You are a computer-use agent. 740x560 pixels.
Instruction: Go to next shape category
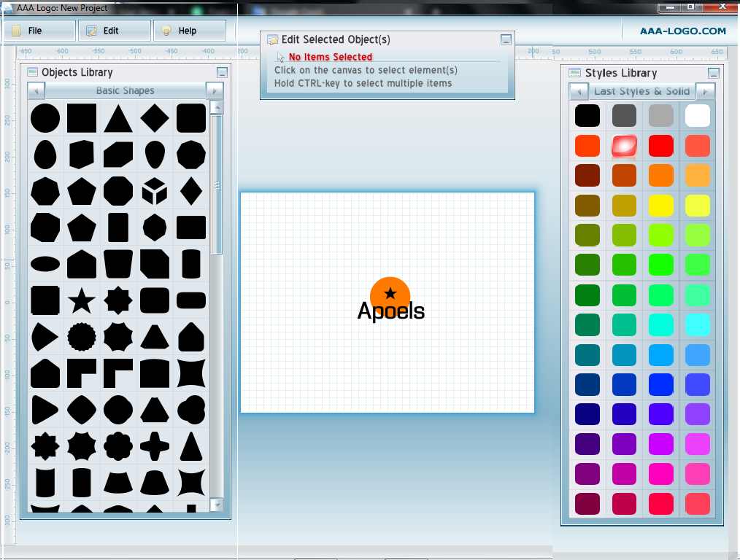[x=214, y=91]
